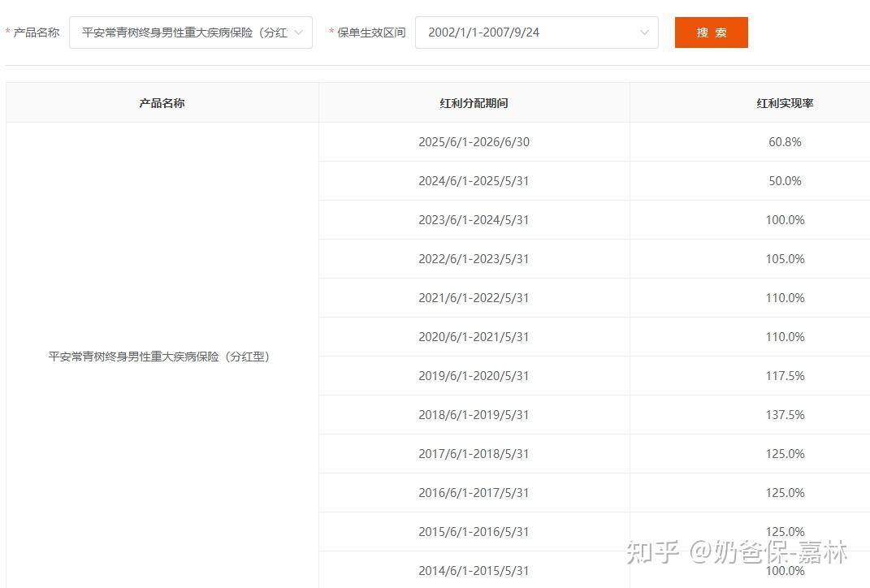Click the 137.5% dividend rate value
This screenshot has width=870, height=588.
pos(785,414)
